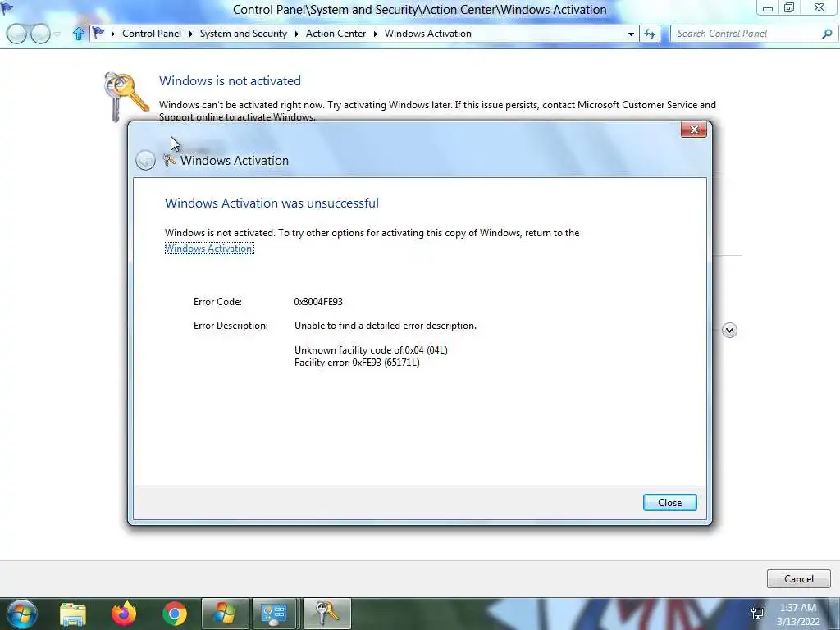This screenshot has width=840, height=630.
Task: Expand arrow after Action Center breadcrumb
Action: point(375,34)
